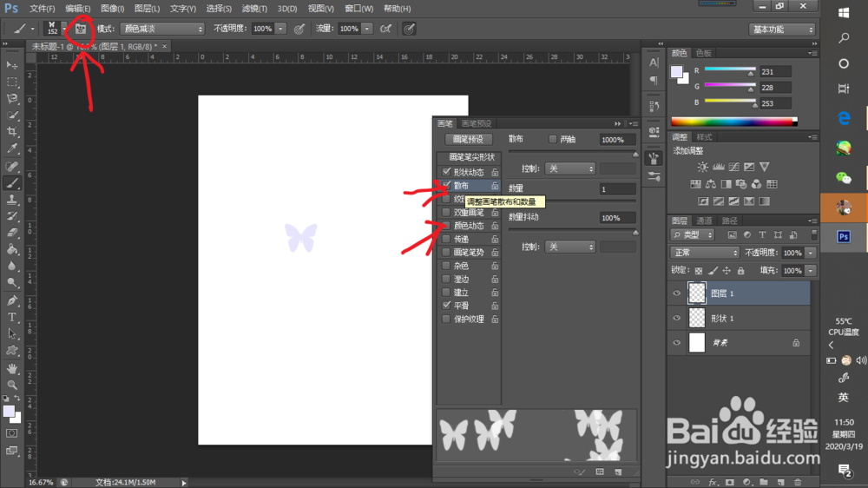This screenshot has width=868, height=488.
Task: Select the Hand tool
Action: coord(11,368)
